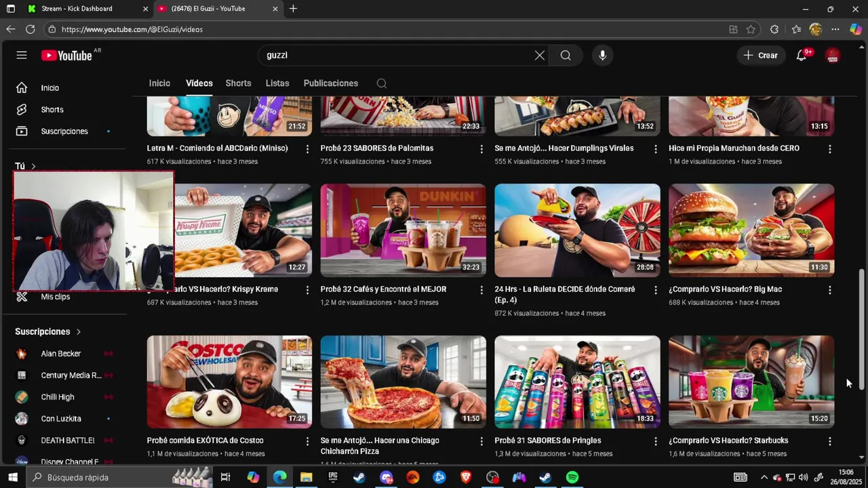Open options for Probé 32 Cafés video

481,289
